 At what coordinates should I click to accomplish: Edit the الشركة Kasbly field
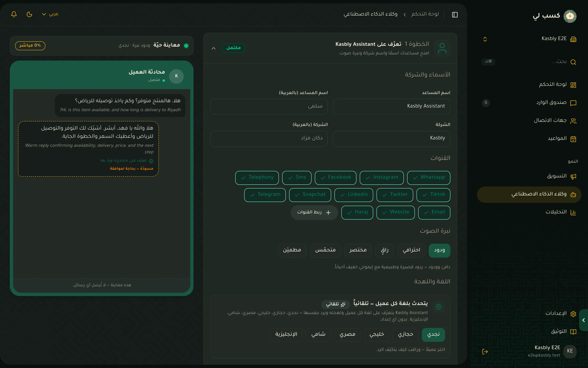click(x=391, y=139)
